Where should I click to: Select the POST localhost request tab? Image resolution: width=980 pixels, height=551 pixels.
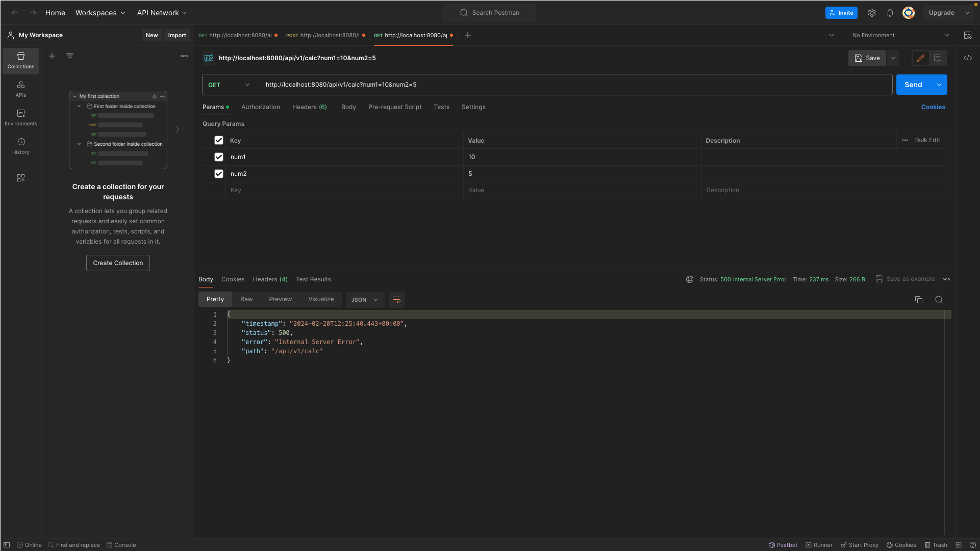pos(325,35)
